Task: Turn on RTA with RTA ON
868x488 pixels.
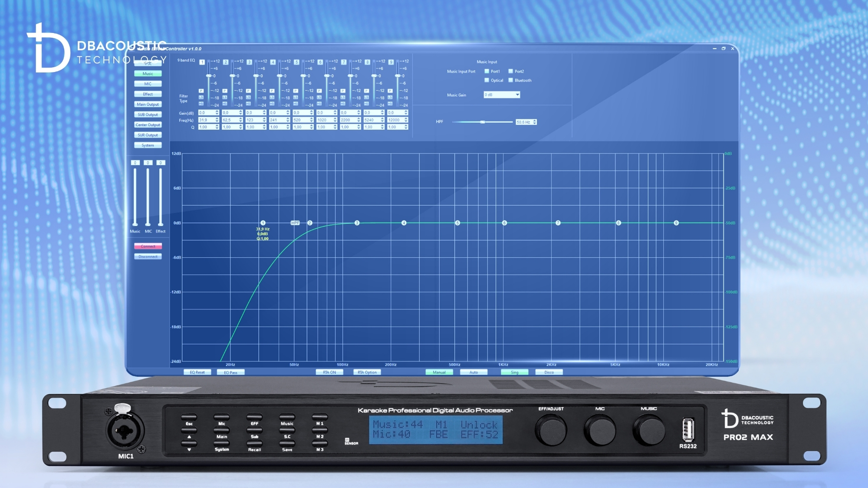Action: [x=329, y=372]
